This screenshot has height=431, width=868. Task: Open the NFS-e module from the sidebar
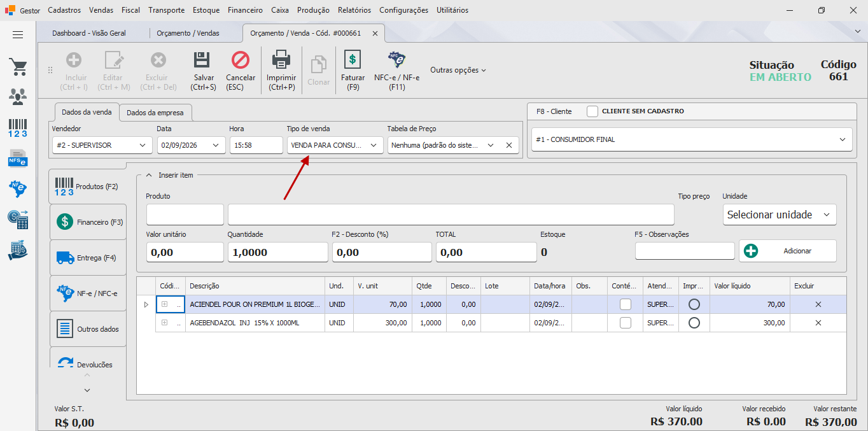click(x=18, y=157)
